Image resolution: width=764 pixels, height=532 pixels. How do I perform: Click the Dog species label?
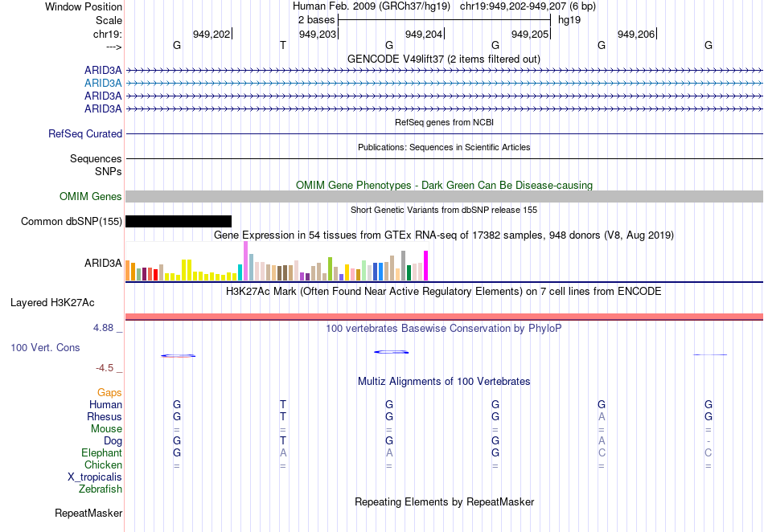[x=113, y=441]
